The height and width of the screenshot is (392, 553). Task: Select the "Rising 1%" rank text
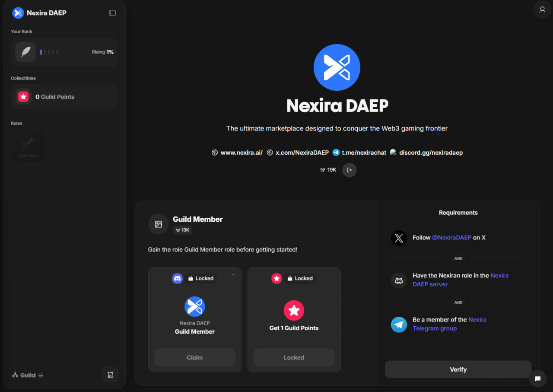pyautogui.click(x=103, y=52)
